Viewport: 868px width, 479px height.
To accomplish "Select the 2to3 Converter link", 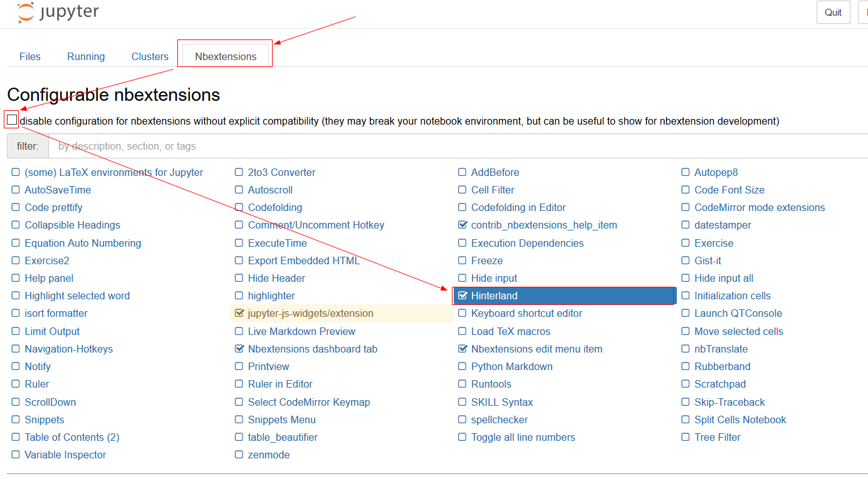I will tap(281, 172).
